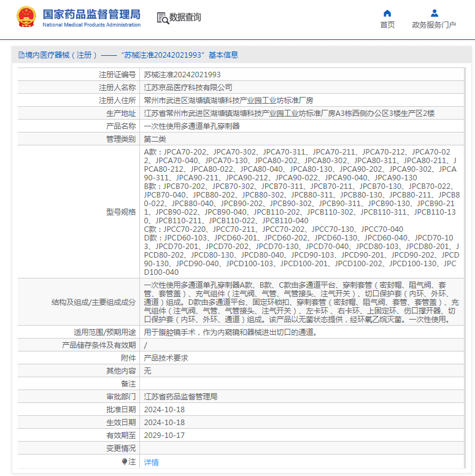The image size is (475, 476).
Task: Click the 有效期至 label
Action: coord(121,435)
